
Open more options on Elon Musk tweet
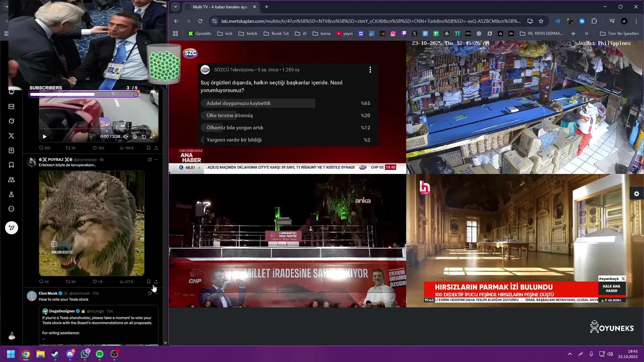click(x=156, y=293)
